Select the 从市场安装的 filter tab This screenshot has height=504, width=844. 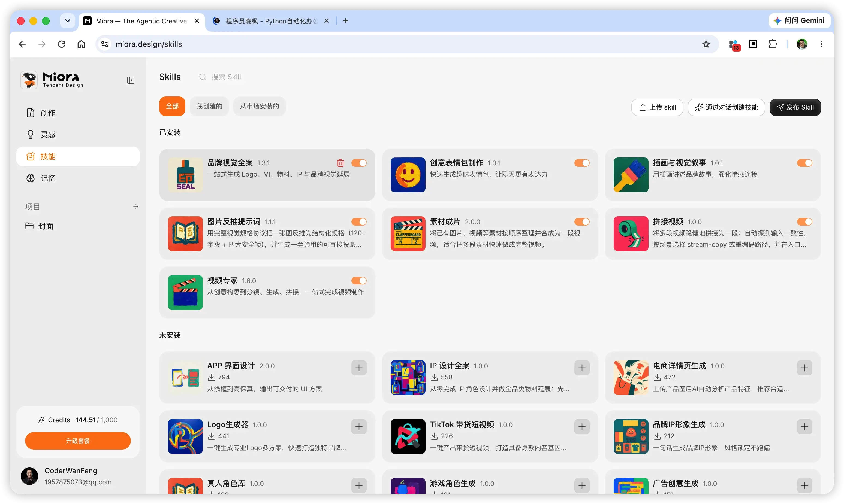[259, 106]
